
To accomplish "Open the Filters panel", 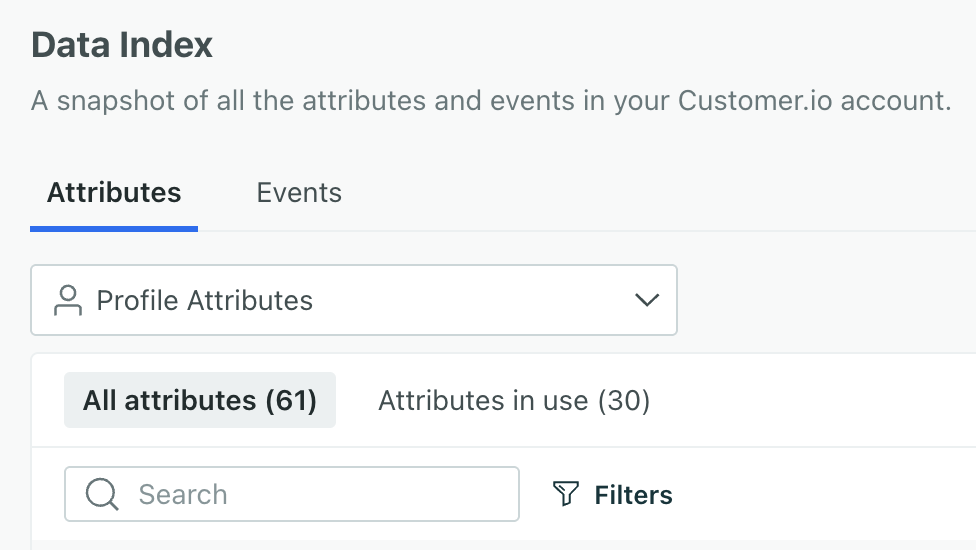I will [x=612, y=494].
